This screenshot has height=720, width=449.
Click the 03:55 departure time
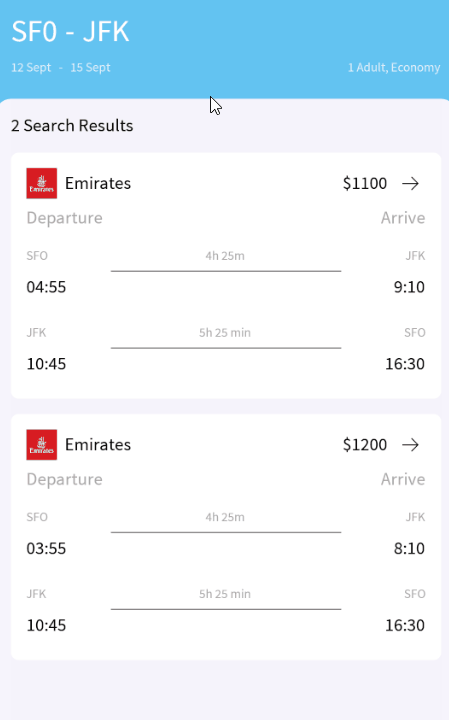click(x=46, y=549)
